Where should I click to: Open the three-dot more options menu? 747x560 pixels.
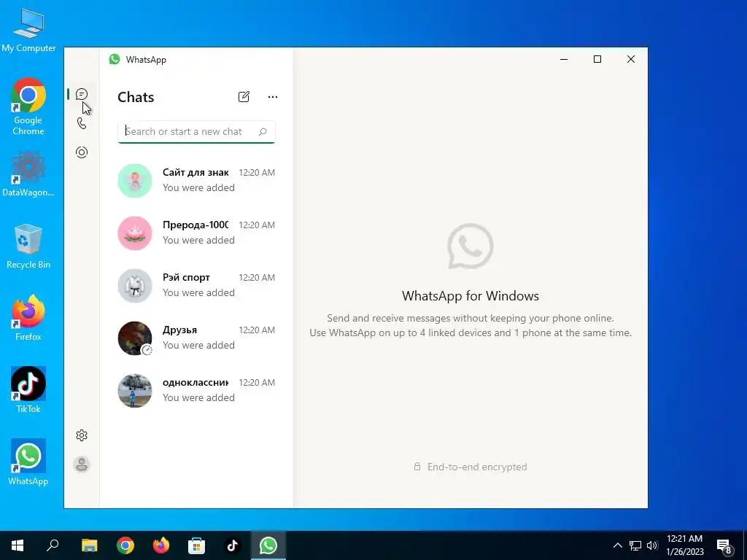pyautogui.click(x=273, y=97)
